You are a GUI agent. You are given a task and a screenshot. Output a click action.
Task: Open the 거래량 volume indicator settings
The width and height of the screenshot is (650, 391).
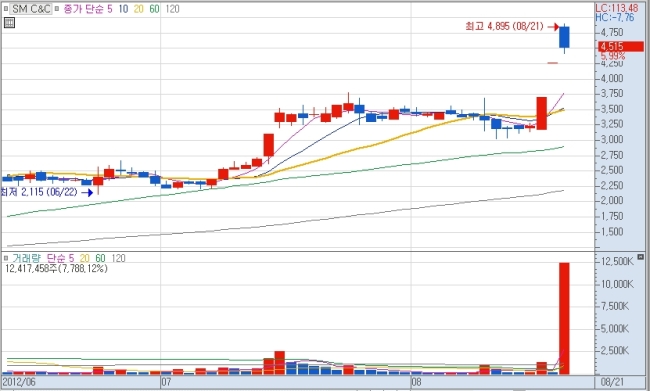26,258
